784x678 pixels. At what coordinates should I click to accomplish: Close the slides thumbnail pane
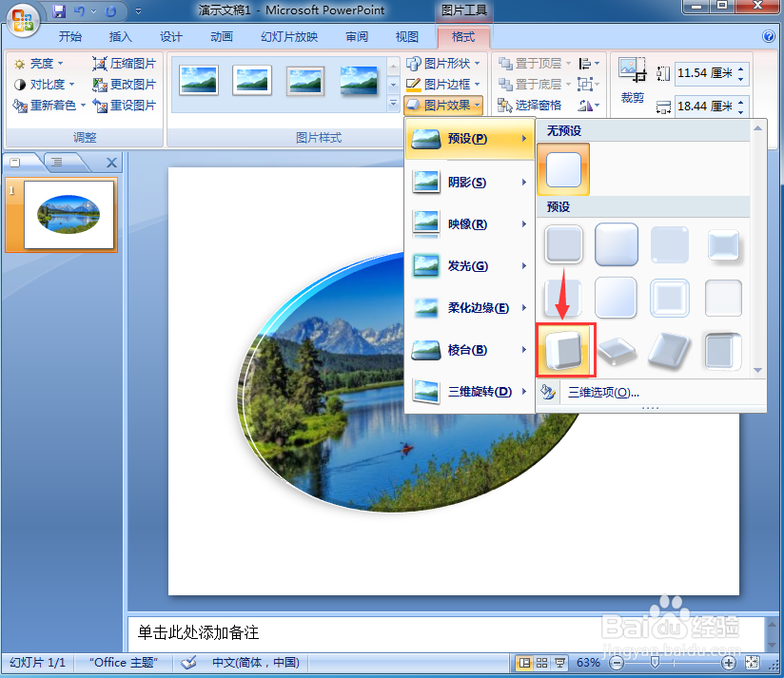point(111,163)
